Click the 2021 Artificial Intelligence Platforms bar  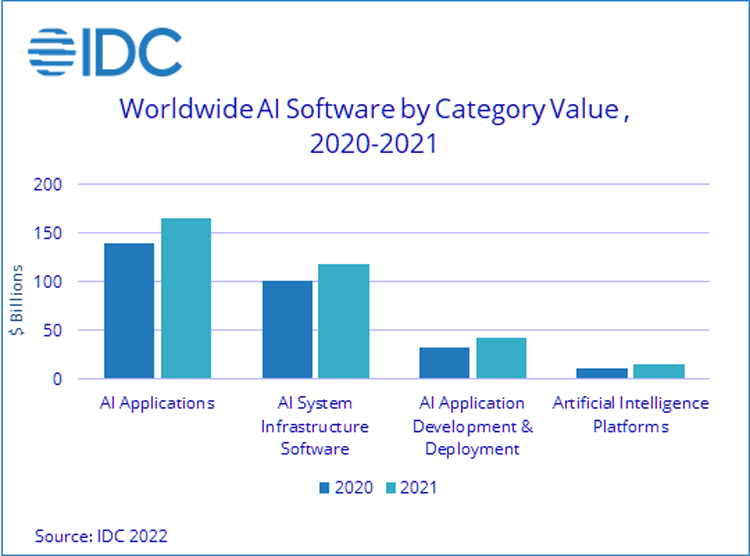point(659,371)
